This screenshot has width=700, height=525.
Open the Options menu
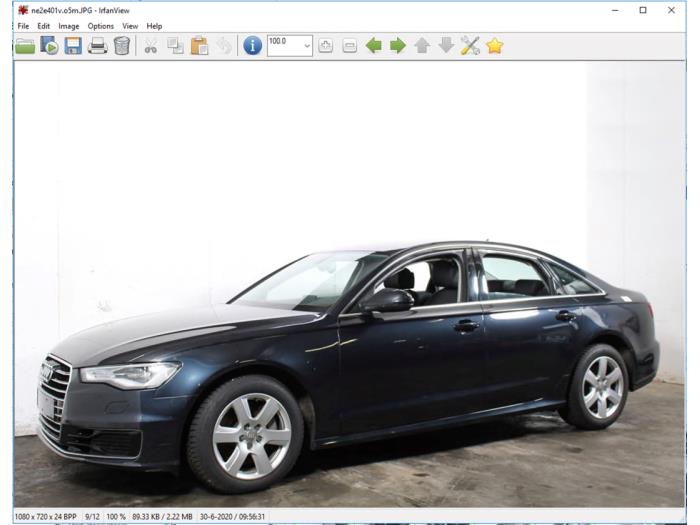[100, 26]
